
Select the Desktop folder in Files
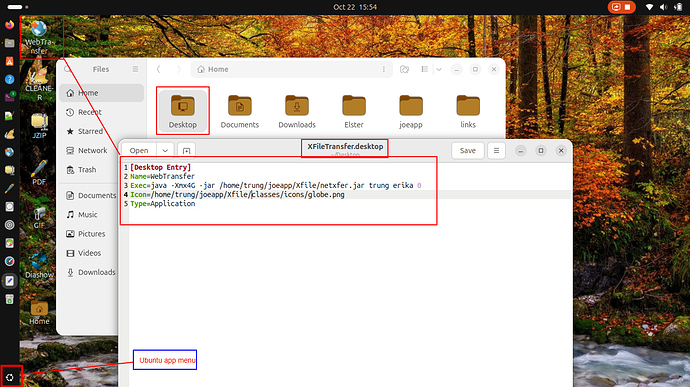coord(183,111)
